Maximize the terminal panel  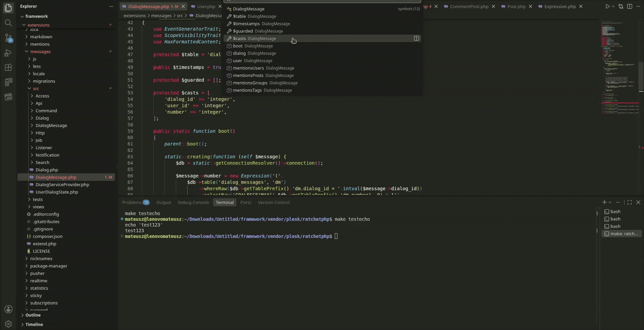coord(629,202)
